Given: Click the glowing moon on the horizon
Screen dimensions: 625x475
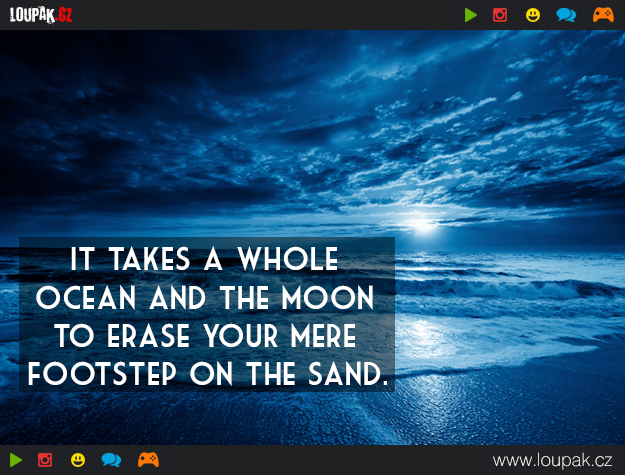Looking at the screenshot, I should click(424, 222).
